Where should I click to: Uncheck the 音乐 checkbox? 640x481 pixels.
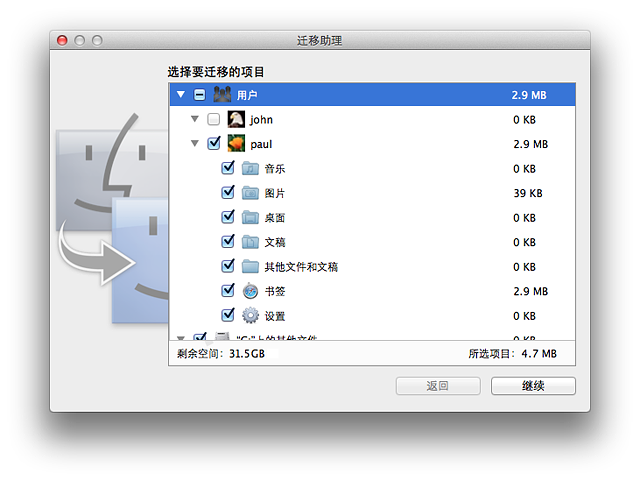point(228,167)
